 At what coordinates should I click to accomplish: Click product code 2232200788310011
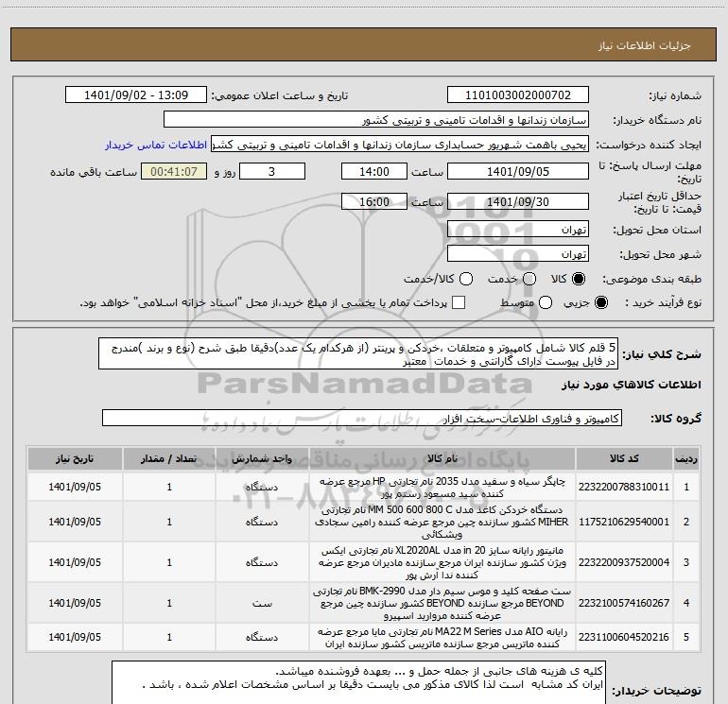click(x=624, y=487)
